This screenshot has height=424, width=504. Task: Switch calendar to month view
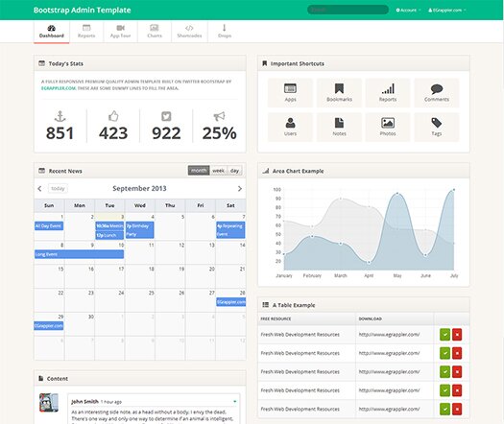click(199, 171)
